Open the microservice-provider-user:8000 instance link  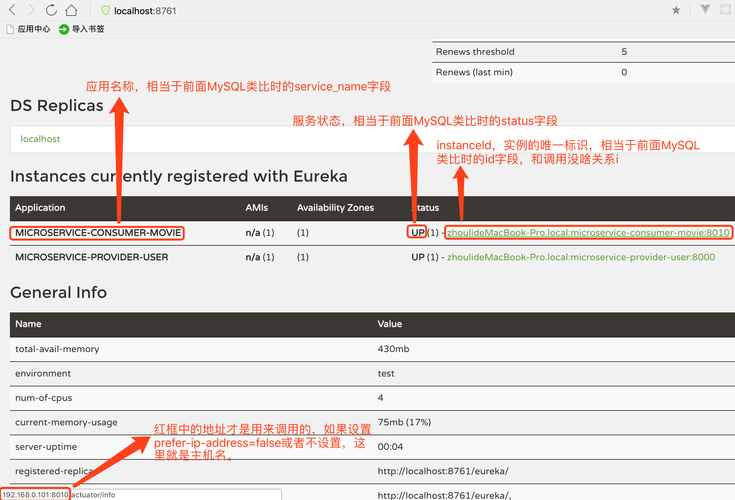coord(580,257)
